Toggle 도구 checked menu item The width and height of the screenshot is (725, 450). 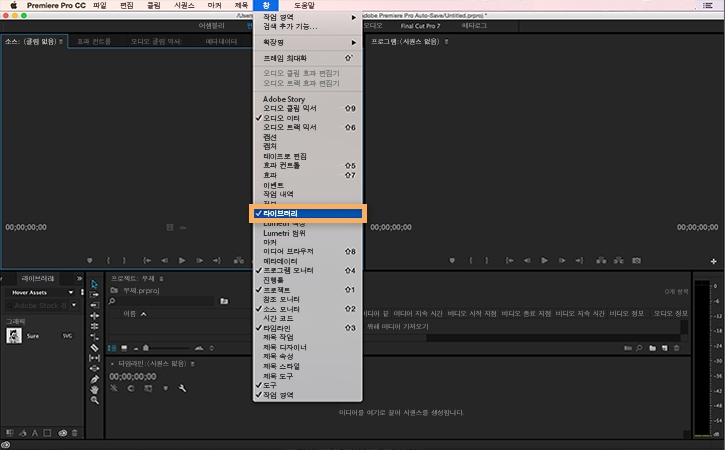[307, 385]
